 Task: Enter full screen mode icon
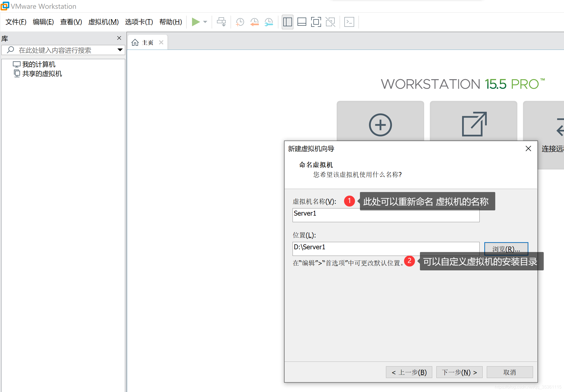pos(316,22)
